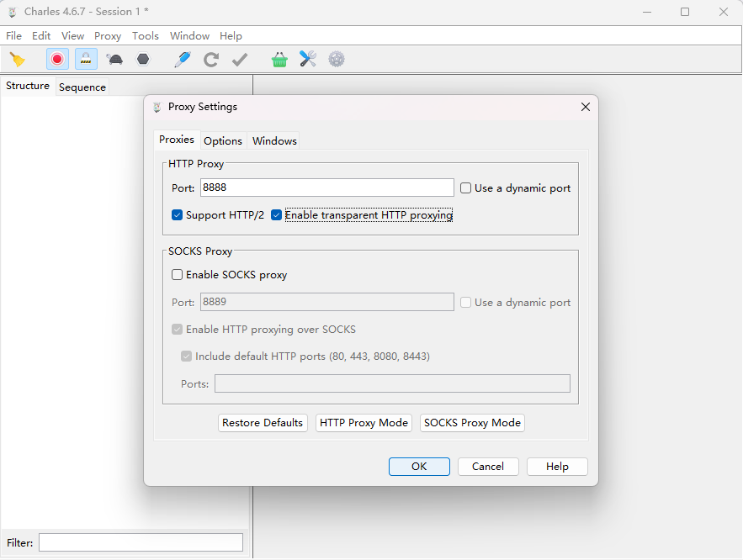Click the Charles icon in the title bar
Image resolution: width=743 pixels, height=560 pixels.
(13, 12)
